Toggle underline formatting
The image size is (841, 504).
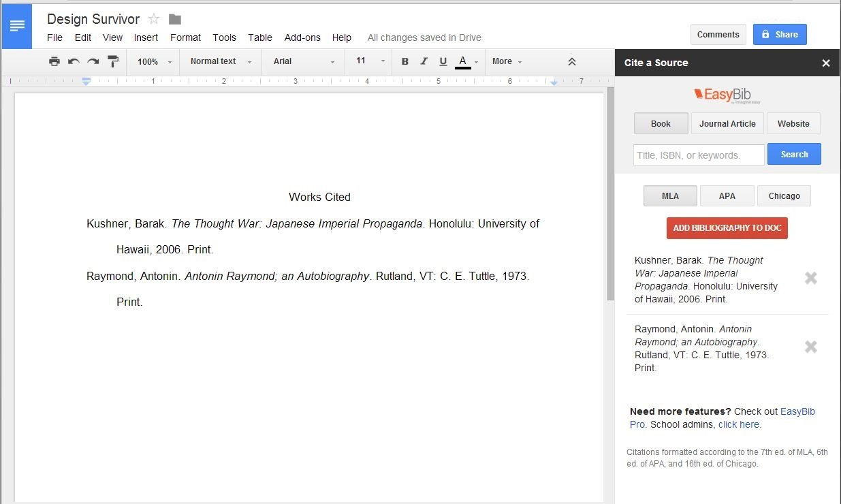click(x=443, y=61)
